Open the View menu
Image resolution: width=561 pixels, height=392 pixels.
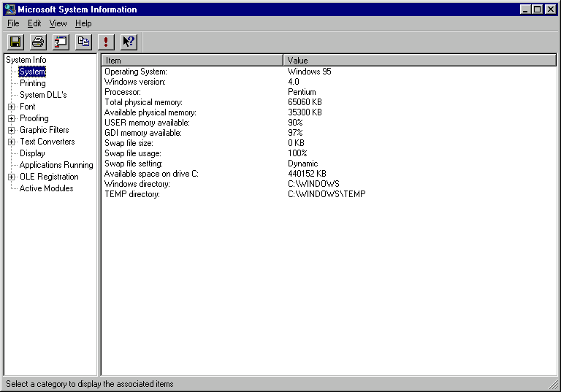click(58, 23)
